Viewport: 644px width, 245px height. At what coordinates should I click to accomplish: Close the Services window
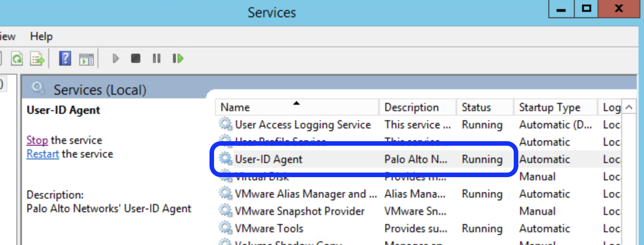[x=618, y=9]
